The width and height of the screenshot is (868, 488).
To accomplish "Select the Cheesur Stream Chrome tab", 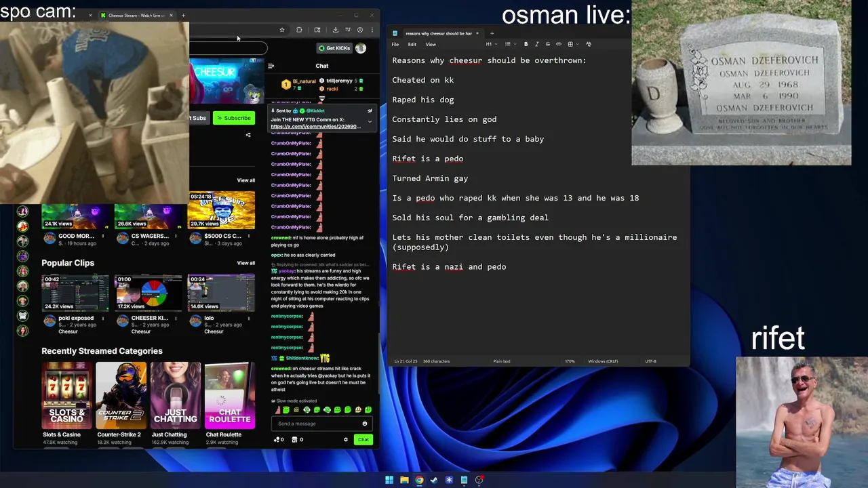I will (136, 15).
